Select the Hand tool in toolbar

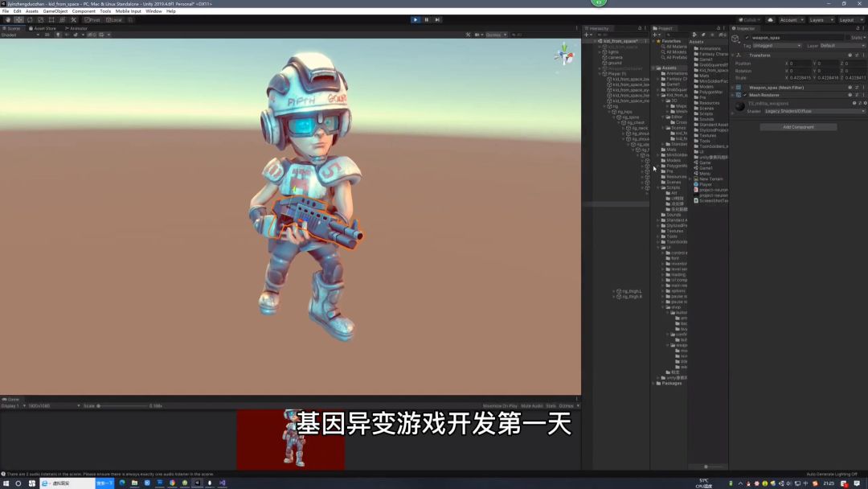tap(7, 20)
